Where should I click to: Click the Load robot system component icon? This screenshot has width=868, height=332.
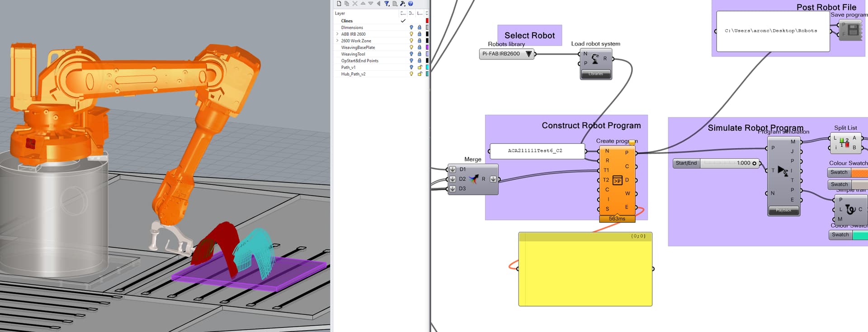tap(595, 59)
